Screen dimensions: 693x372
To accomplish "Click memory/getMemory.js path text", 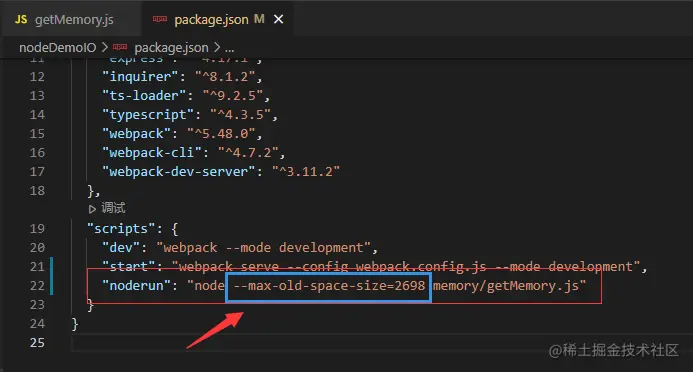I will pos(506,286).
